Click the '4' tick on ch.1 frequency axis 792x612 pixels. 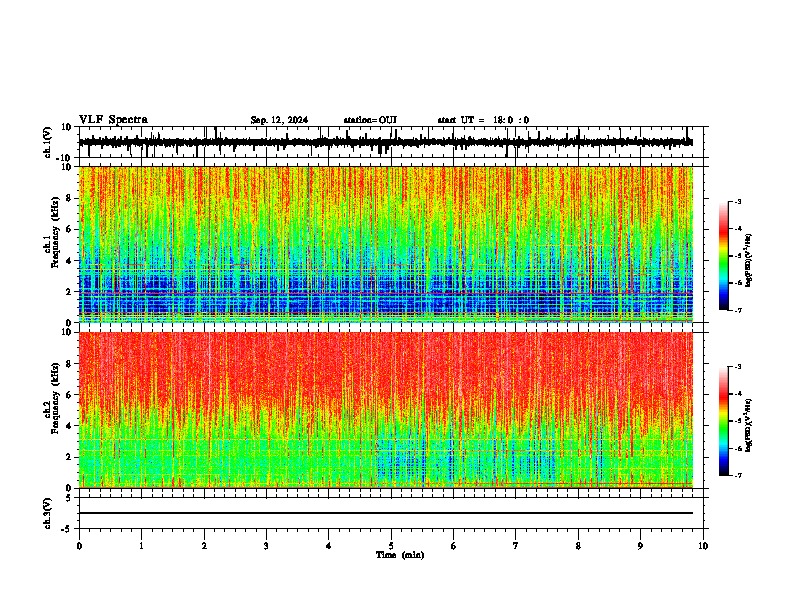tap(69, 261)
